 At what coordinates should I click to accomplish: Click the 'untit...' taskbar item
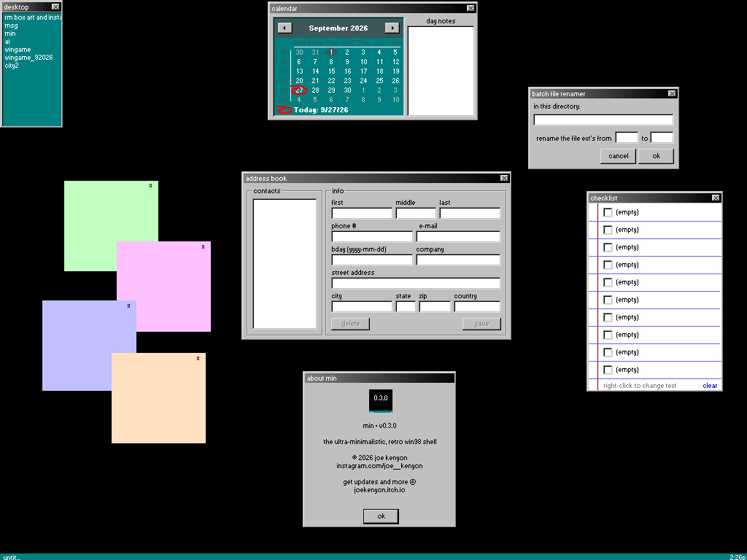[12, 557]
